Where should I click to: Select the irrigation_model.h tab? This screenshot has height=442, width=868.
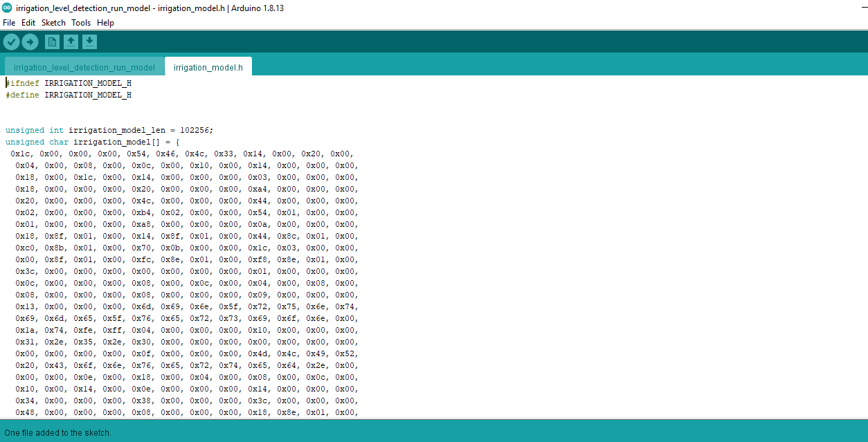pyautogui.click(x=208, y=67)
